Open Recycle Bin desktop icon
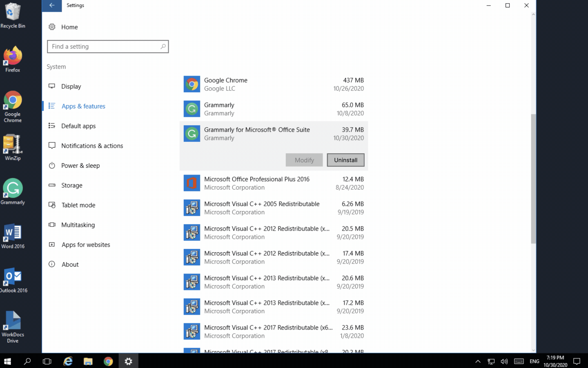 point(13,16)
